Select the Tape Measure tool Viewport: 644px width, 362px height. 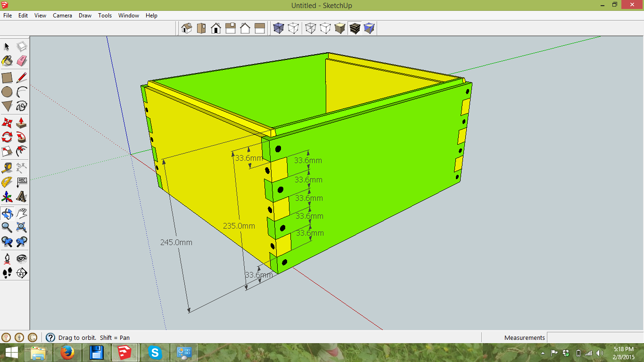tap(7, 167)
